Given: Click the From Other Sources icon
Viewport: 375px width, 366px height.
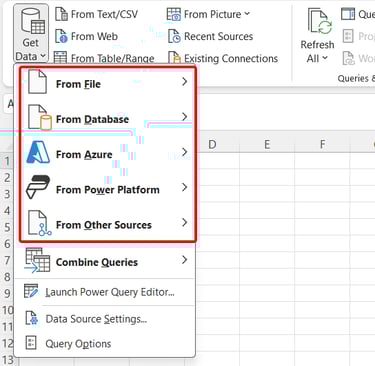Looking at the screenshot, I should tap(40, 223).
